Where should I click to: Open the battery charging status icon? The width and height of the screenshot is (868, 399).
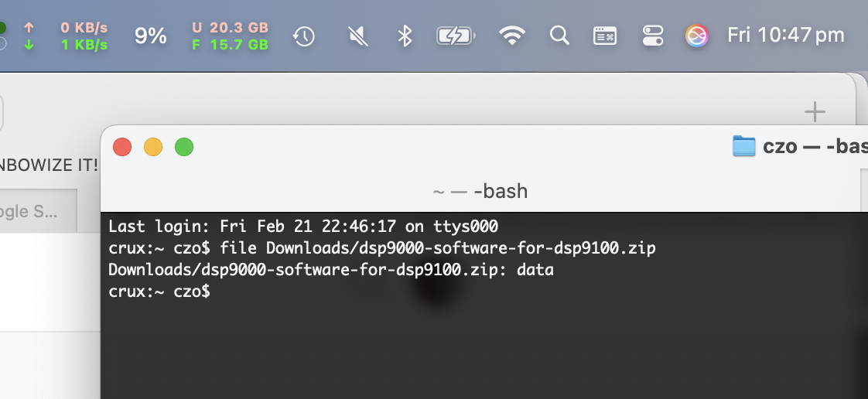click(456, 36)
